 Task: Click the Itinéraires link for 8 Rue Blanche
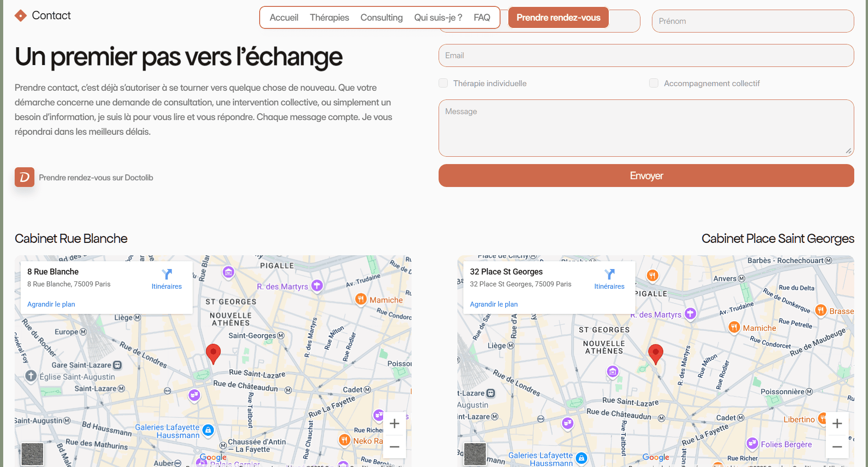167,286
